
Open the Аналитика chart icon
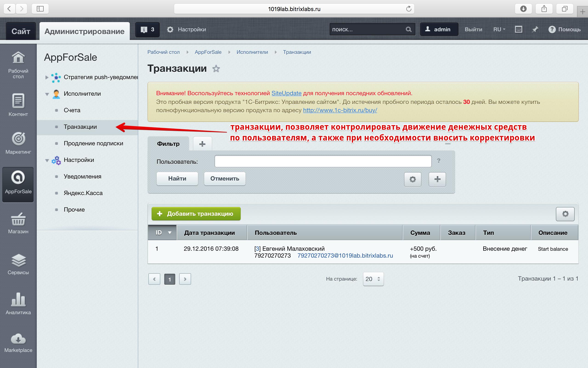pos(18,304)
